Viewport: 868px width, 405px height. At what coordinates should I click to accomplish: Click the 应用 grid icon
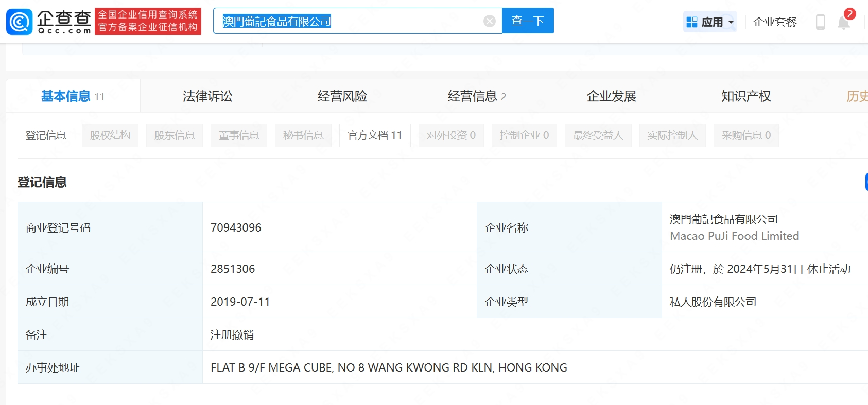click(x=692, y=22)
